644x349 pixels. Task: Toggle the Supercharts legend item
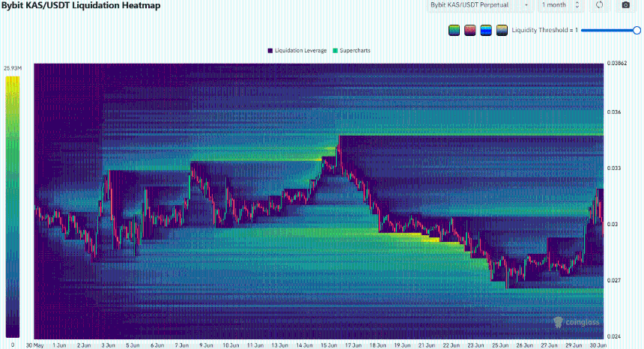(351, 50)
